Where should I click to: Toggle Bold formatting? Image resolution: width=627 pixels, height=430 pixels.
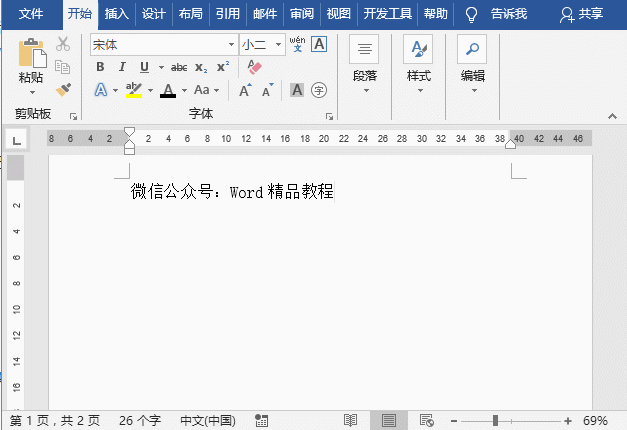(100, 67)
